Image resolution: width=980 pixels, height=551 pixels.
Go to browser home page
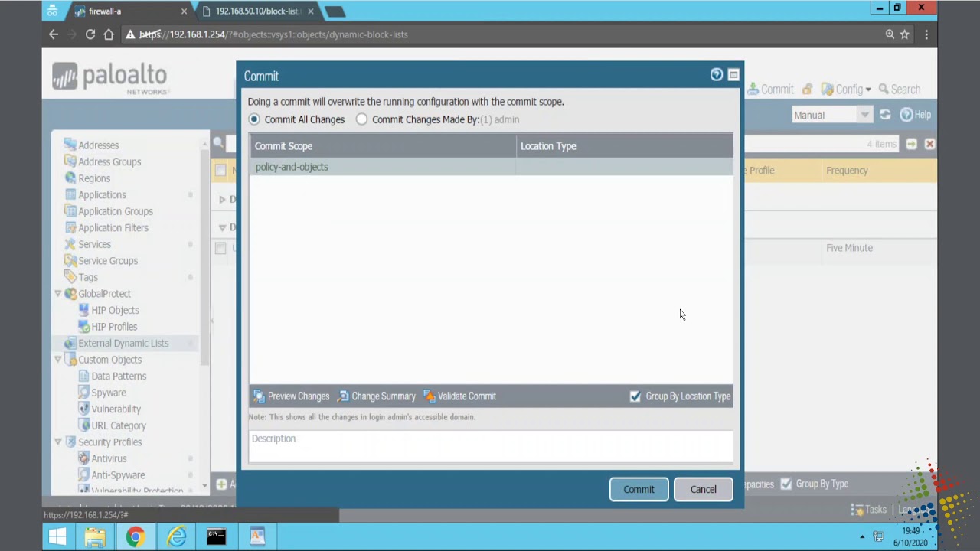point(109,34)
